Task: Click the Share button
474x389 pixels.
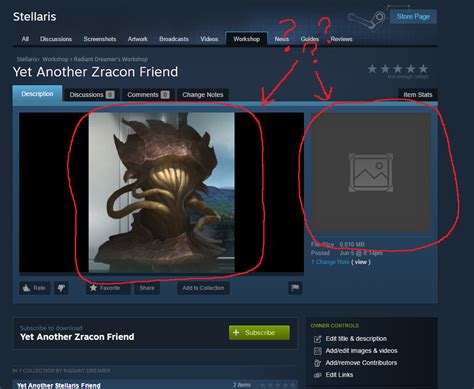Action: point(147,288)
